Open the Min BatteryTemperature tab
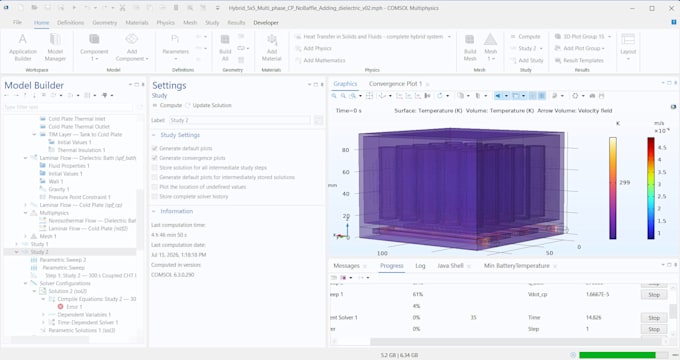 (x=517, y=265)
